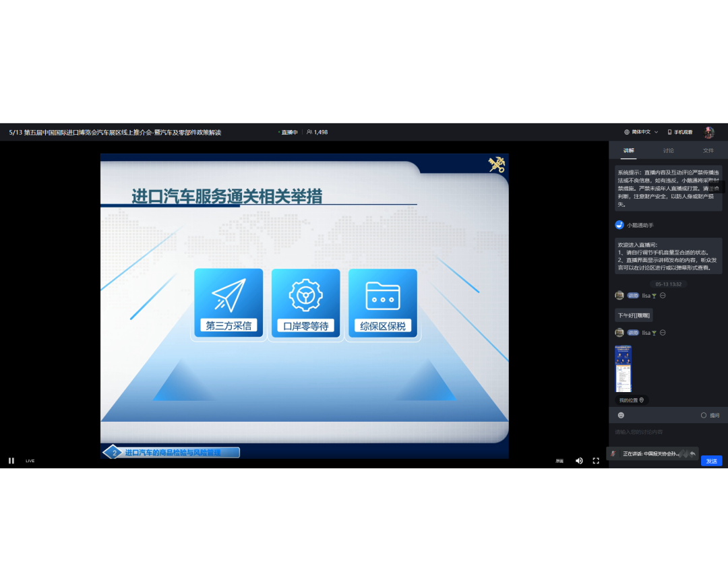Switch to the 讨论 tab
The height and width of the screenshot is (576, 728).
tap(668, 151)
